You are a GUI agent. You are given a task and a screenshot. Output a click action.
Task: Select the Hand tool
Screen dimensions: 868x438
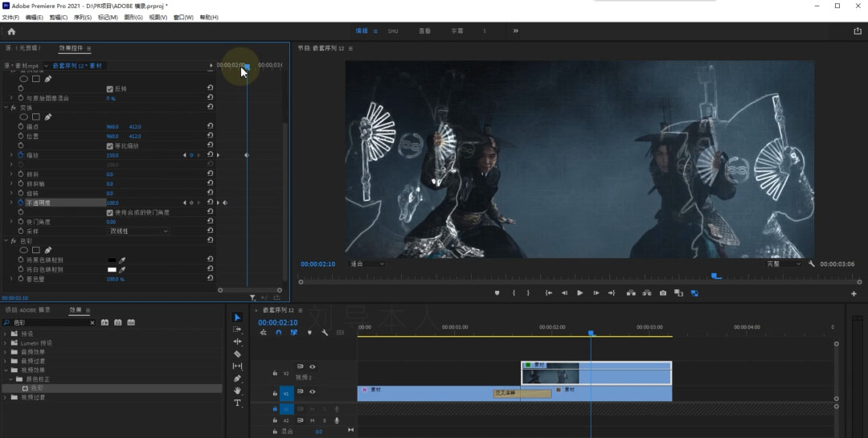tap(237, 391)
